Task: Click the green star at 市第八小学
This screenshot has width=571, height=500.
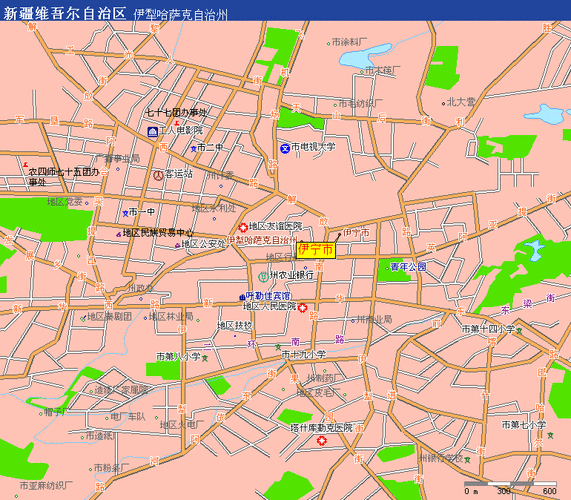Action: (x=205, y=358)
